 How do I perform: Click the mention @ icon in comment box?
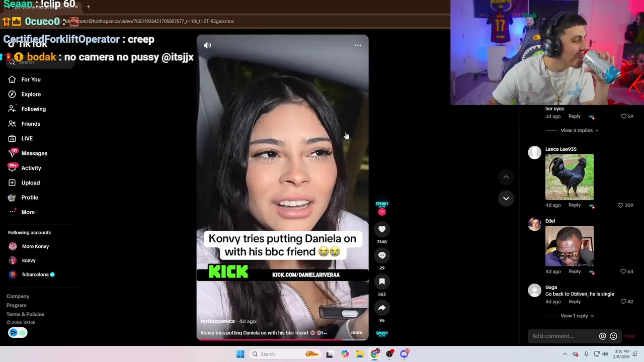(x=602, y=336)
